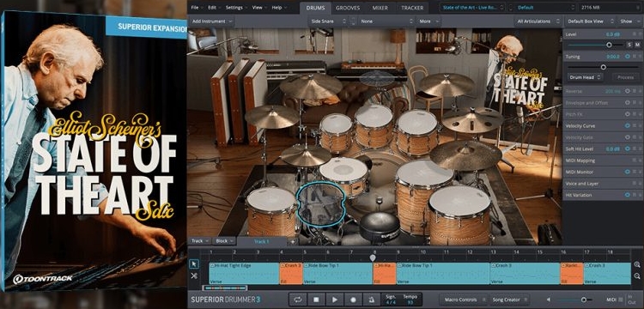
Task: Enable Envelope and Offset power button
Action: tap(628, 103)
